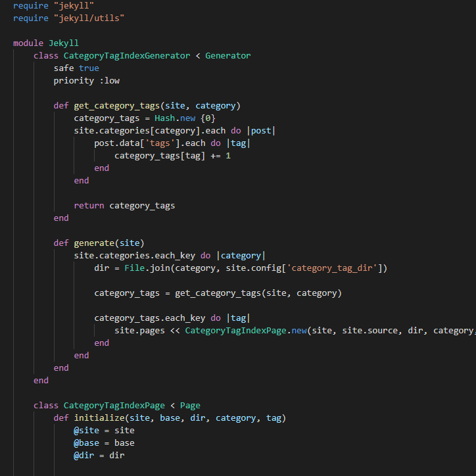Click File in the File.join call
Image resolution: width=476 pixels, height=476 pixels.
pos(135,268)
